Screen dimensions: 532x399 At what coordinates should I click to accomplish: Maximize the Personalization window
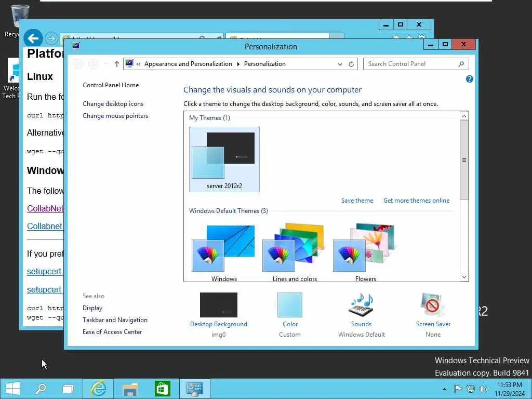coord(445,45)
